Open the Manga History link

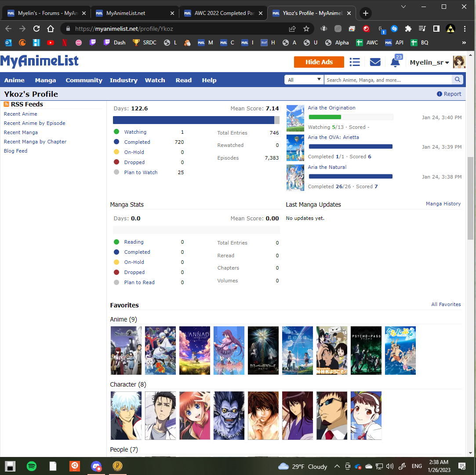click(x=443, y=204)
